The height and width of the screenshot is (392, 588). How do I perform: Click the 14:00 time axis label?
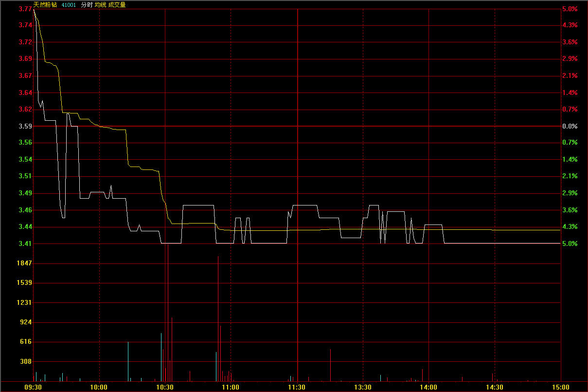coord(428,387)
